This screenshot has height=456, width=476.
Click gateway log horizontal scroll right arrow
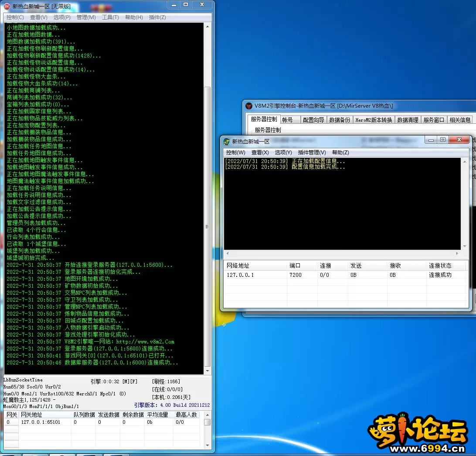pyautogui.click(x=457, y=253)
